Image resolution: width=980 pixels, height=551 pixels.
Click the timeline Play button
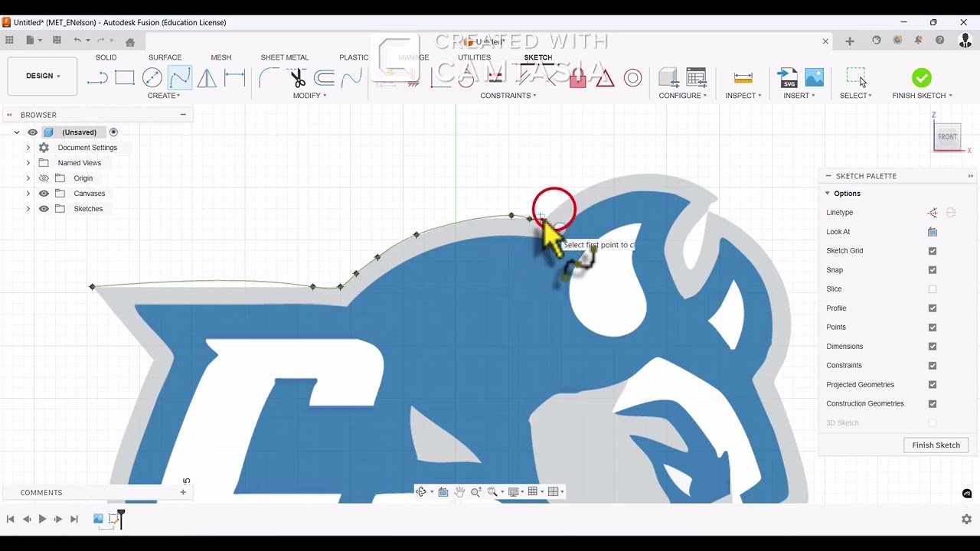point(42,519)
